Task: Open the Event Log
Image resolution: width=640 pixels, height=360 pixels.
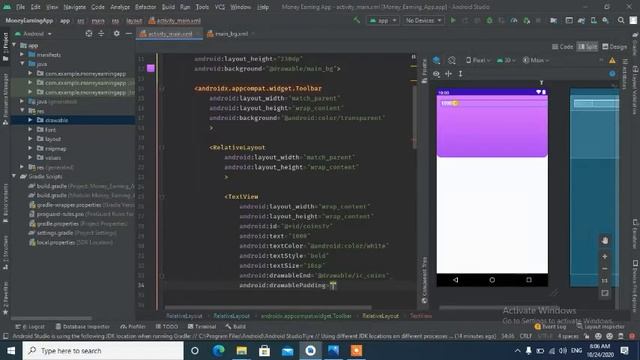Action: coord(550,327)
